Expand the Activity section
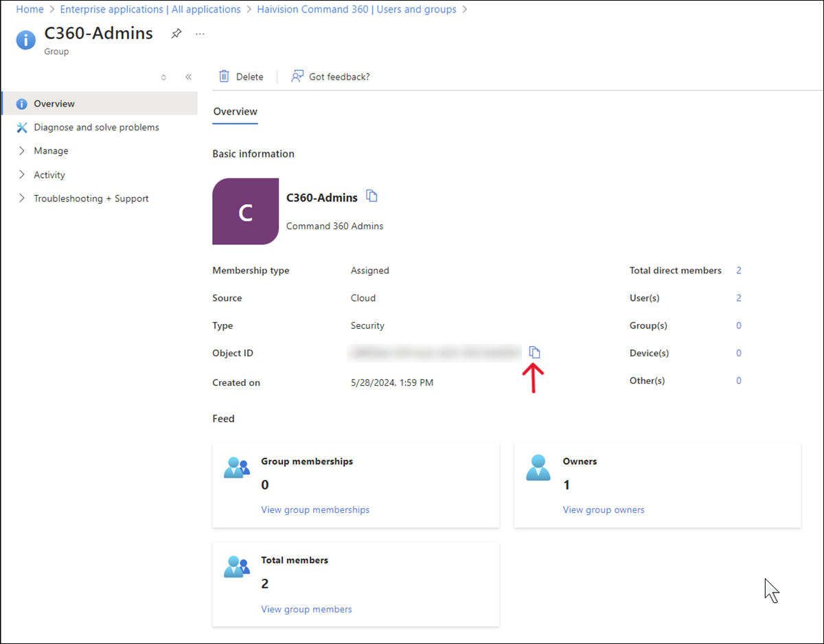This screenshot has height=644, width=824. (49, 174)
